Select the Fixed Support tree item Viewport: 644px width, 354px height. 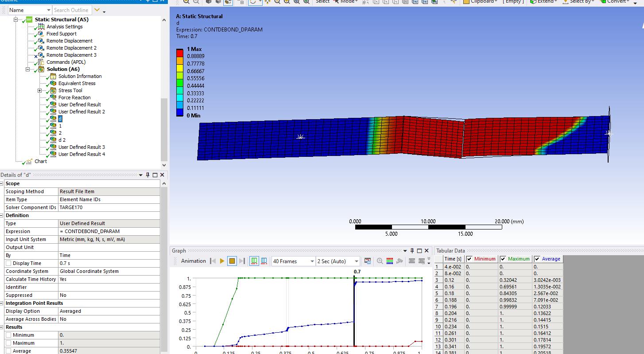(x=61, y=34)
